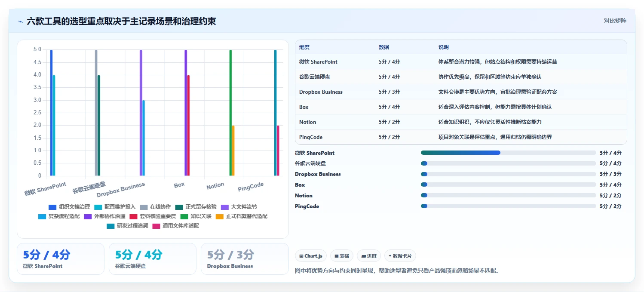The width and height of the screenshot is (644, 292).
Task: Toggle the 大文件流转 legend entry
Action: (x=239, y=207)
